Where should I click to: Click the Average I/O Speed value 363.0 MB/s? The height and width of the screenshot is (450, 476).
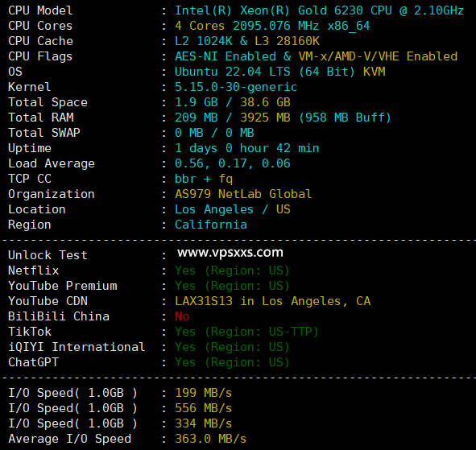click(211, 439)
